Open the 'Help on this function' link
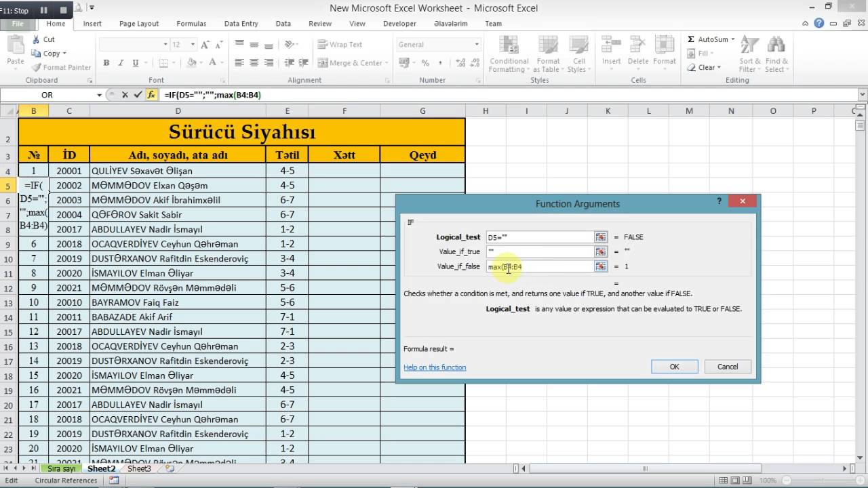The width and height of the screenshot is (868, 488). [435, 367]
